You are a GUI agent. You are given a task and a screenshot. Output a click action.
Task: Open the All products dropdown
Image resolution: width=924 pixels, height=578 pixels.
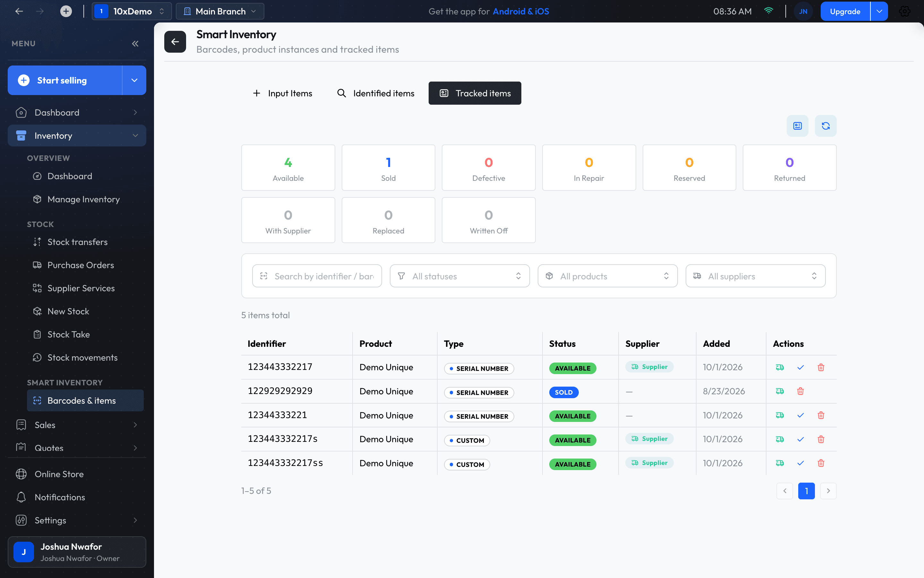coord(607,276)
